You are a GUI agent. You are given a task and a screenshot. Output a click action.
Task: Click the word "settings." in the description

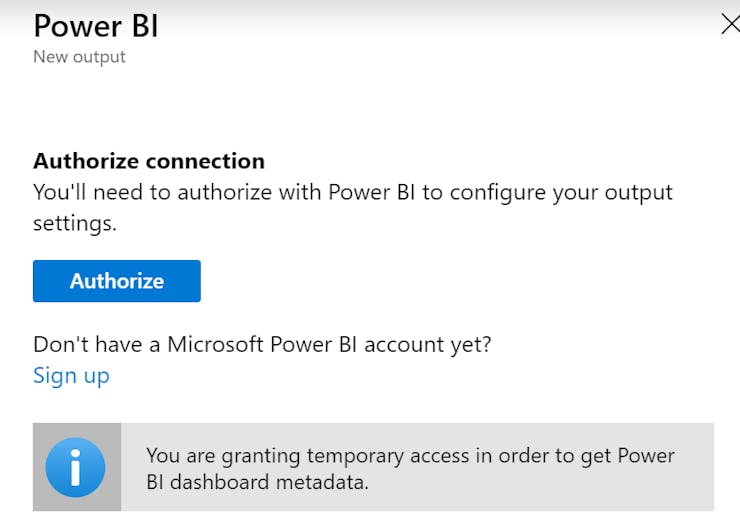point(75,224)
